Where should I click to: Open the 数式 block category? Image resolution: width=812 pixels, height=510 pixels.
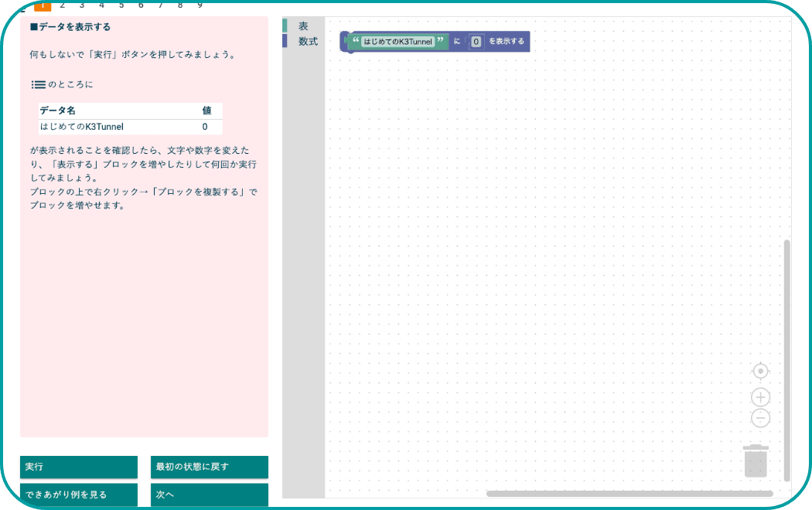308,42
